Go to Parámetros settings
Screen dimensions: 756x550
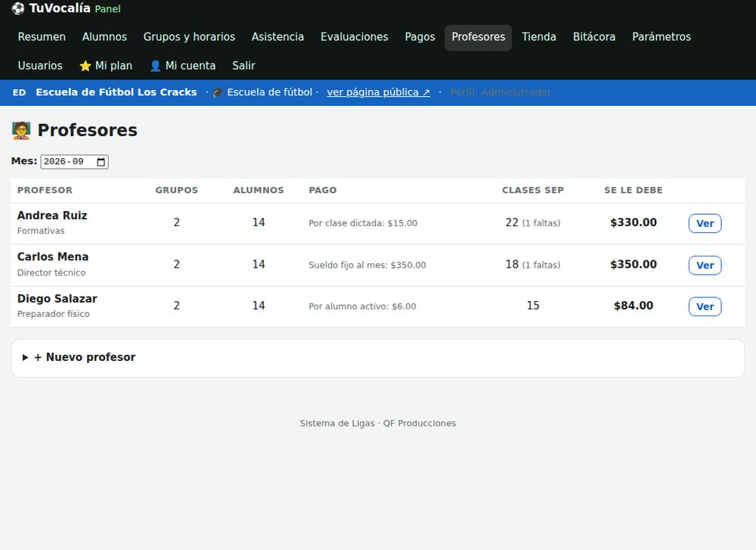(x=661, y=36)
